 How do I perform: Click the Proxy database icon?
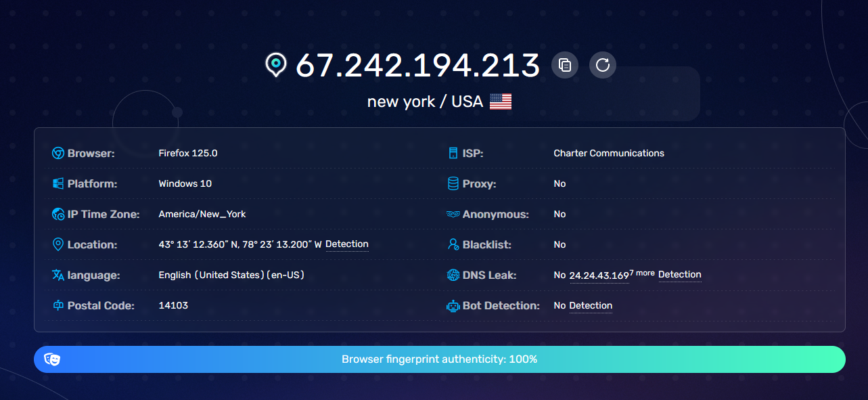tap(453, 184)
